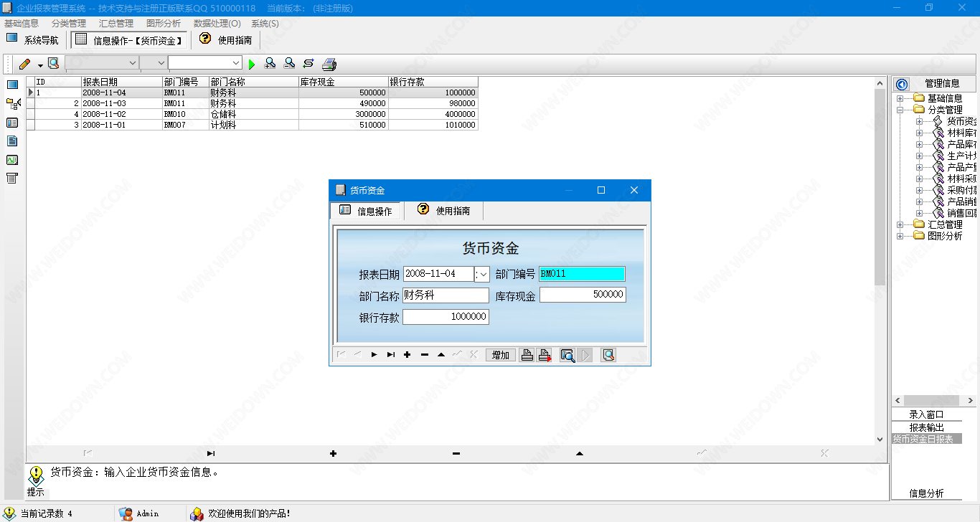Click the blue back arrow beside 管理信息
This screenshot has width=980, height=522.
point(902,84)
